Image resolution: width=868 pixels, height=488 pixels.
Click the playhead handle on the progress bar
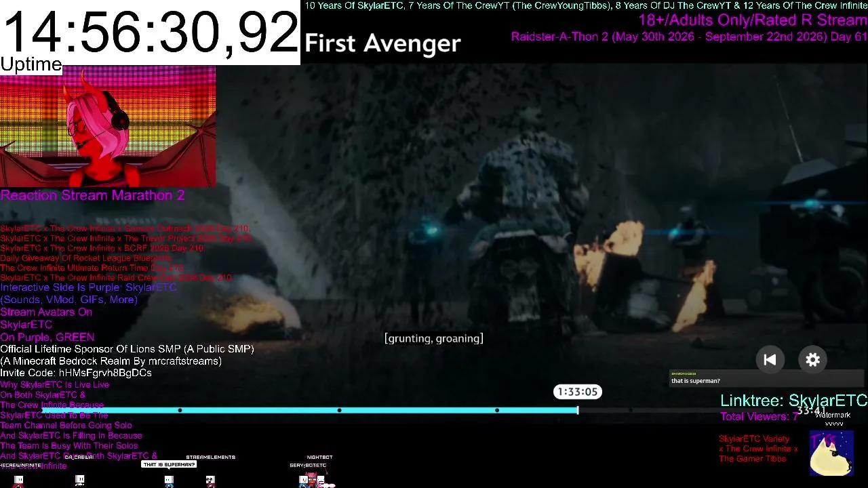pos(578,410)
